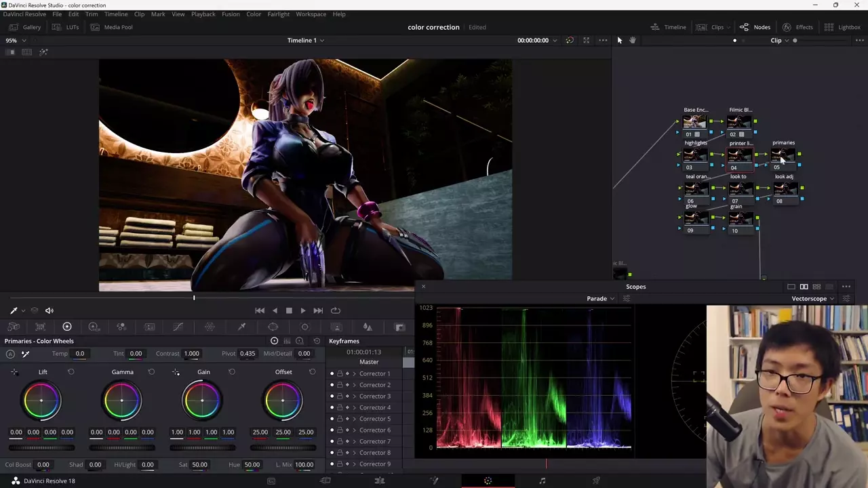Open the Fusion menu
This screenshot has width=868, height=488.
pos(231,14)
